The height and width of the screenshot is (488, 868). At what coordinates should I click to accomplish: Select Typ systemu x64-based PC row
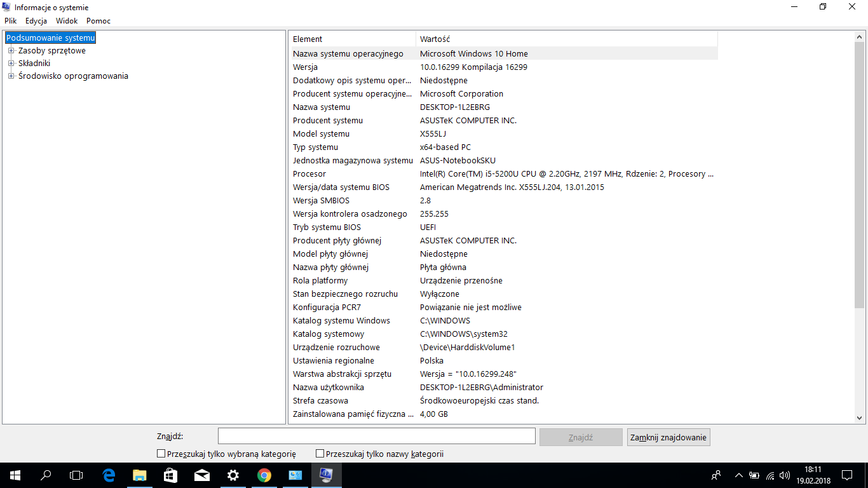[504, 147]
